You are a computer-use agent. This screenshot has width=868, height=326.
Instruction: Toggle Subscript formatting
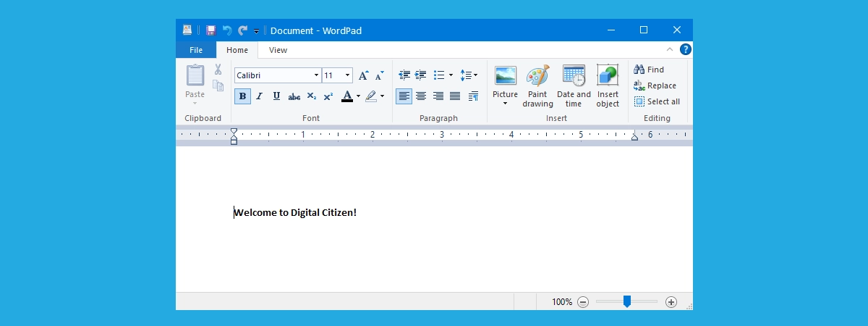[x=311, y=96]
